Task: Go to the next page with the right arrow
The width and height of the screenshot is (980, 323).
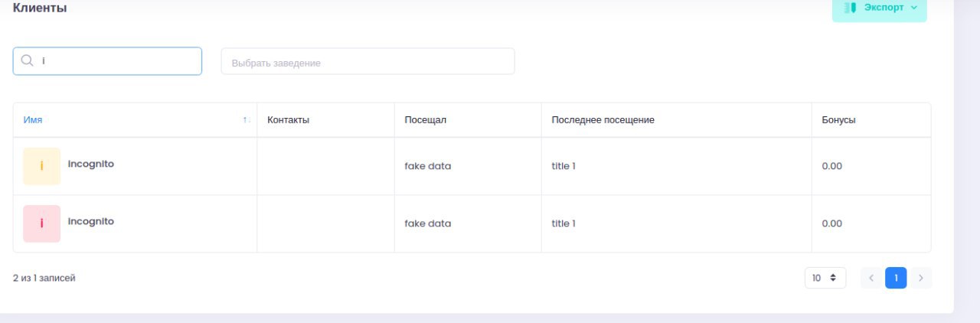Action: click(x=921, y=278)
